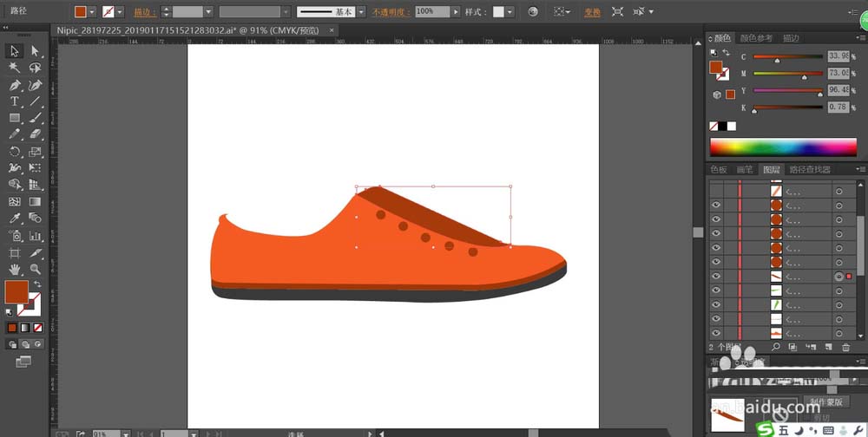
Task: Select the Selection tool (black arrow)
Action: tap(15, 51)
